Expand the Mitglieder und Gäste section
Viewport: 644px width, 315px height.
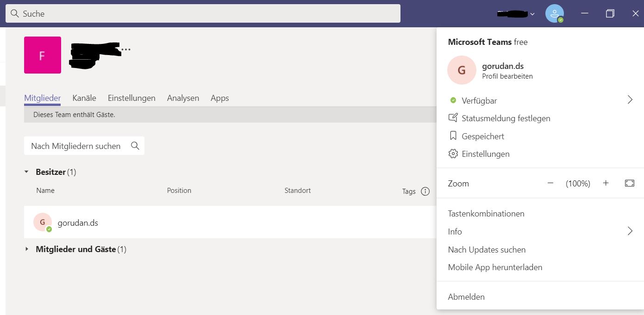(26, 249)
